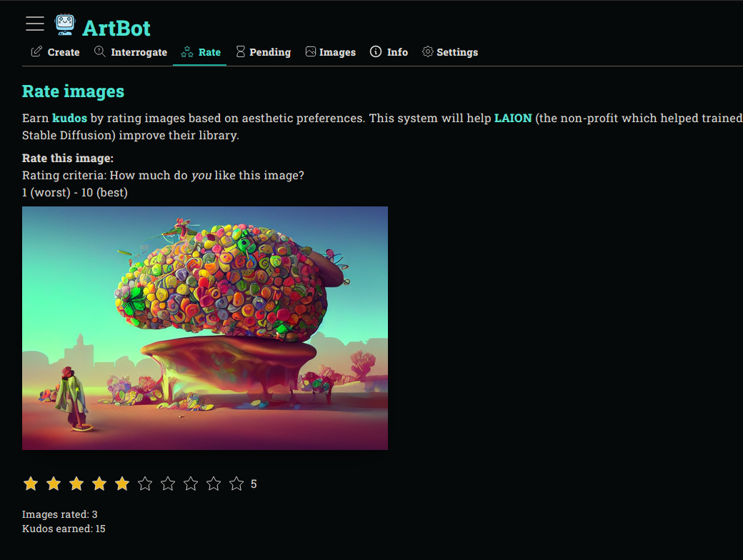743x560 pixels.
Task: Click the first rating star
Action: tap(31, 484)
